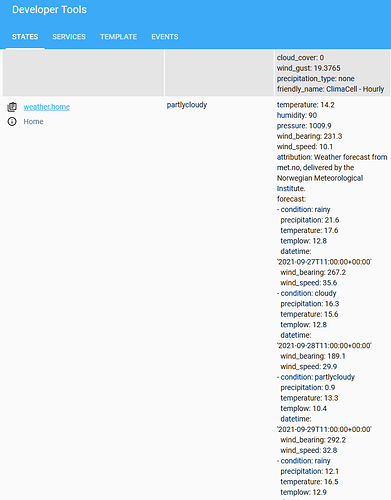This screenshot has width=391, height=500.
Task: Select the partlycloudy state value
Action: pyautogui.click(x=187, y=105)
